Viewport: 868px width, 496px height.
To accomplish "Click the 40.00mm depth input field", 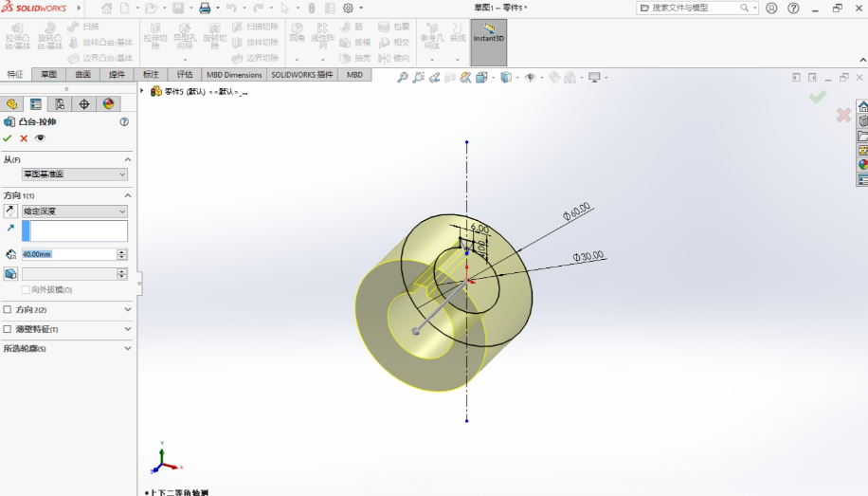I will coord(69,254).
